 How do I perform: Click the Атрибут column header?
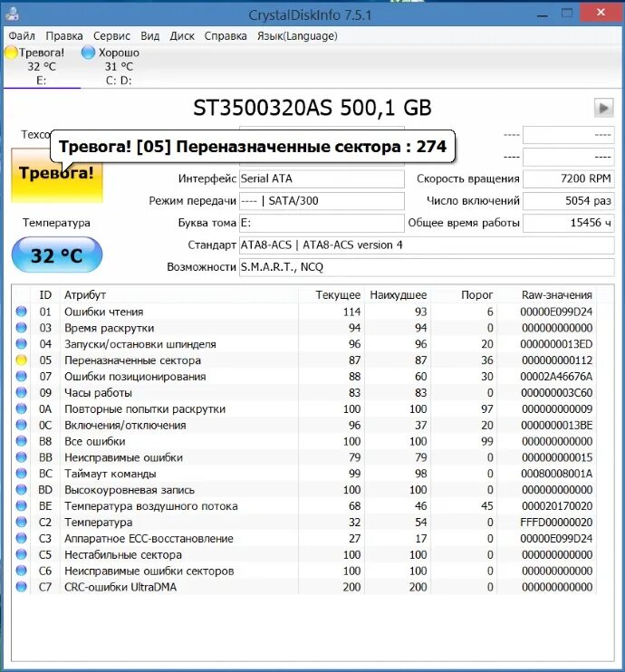coord(178,295)
